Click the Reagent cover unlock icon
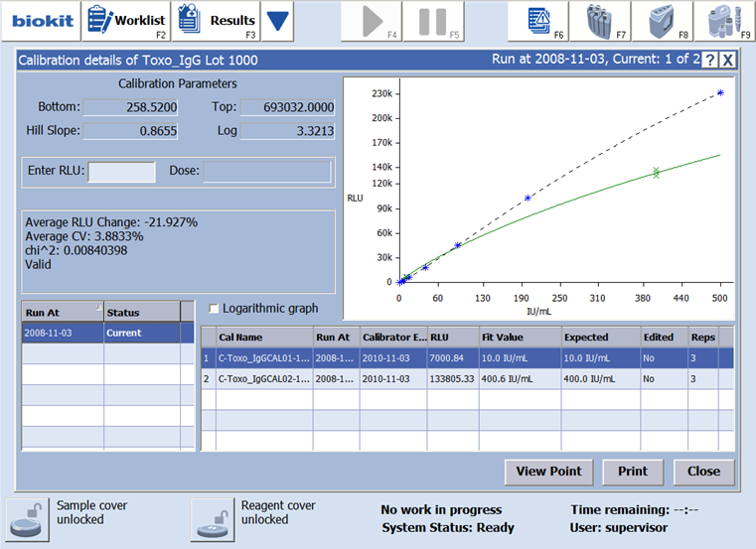 tap(211, 515)
